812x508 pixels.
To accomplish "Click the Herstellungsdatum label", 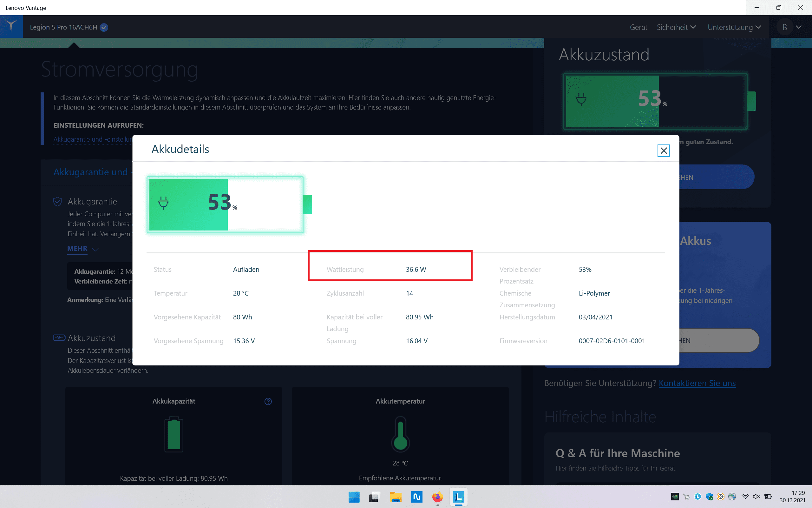I will (x=527, y=317).
